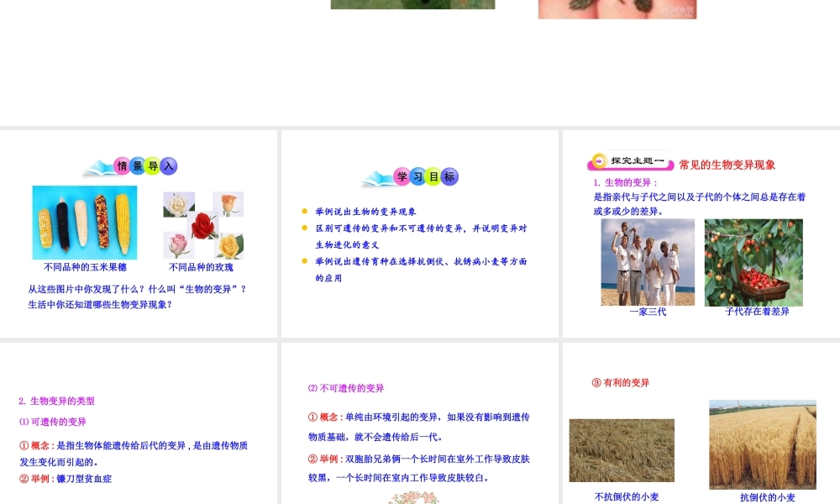Image resolution: width=840 pixels, height=504 pixels.
Task: Select the cherry basket photo
Action: (753, 262)
